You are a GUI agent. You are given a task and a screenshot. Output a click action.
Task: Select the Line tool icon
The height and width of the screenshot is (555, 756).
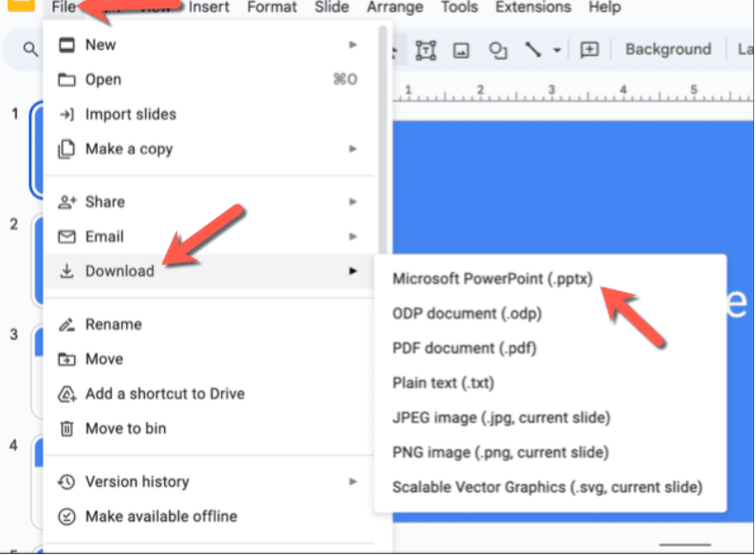[533, 50]
